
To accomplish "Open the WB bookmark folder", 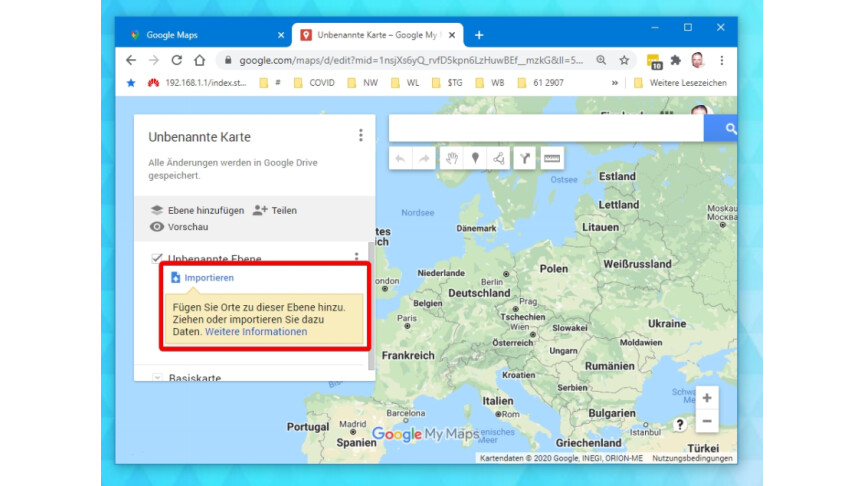I will pyautogui.click(x=490, y=83).
